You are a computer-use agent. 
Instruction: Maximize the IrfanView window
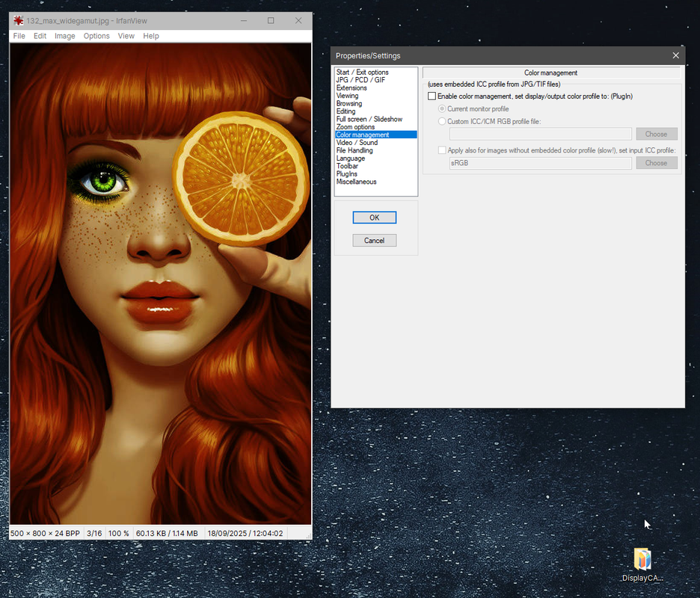[271, 20]
